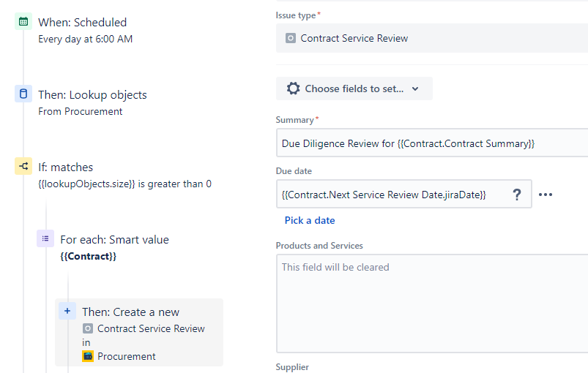Image resolution: width=588 pixels, height=373 pixels.
Task: Click the Procurement project name in create step
Action: coord(127,356)
